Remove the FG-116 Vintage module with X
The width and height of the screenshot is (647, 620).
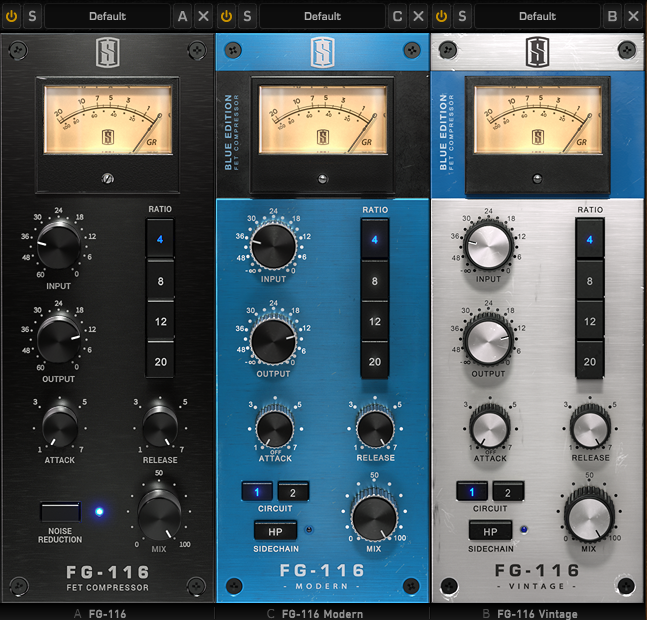pos(633,16)
